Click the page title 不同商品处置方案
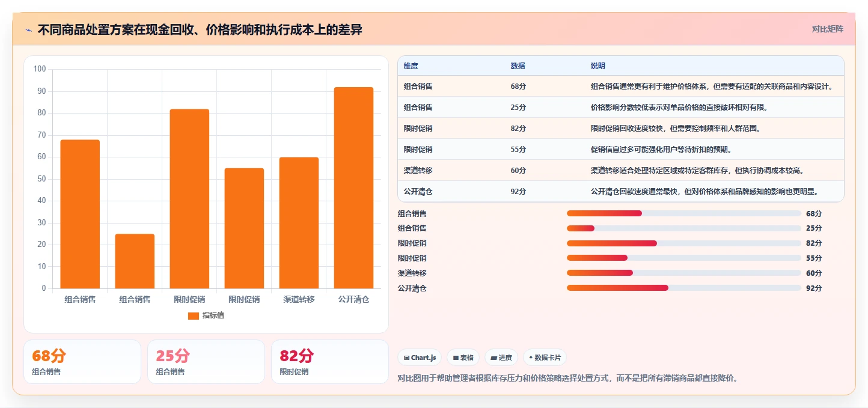This screenshot has height=408, width=868. point(200,30)
